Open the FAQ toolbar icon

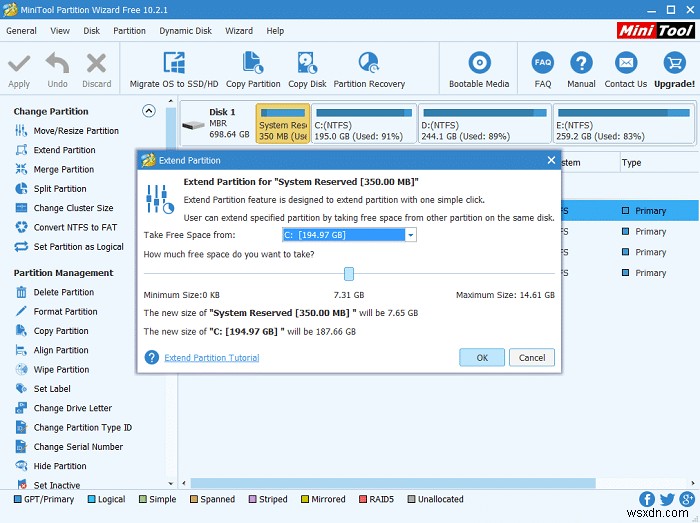pos(542,63)
